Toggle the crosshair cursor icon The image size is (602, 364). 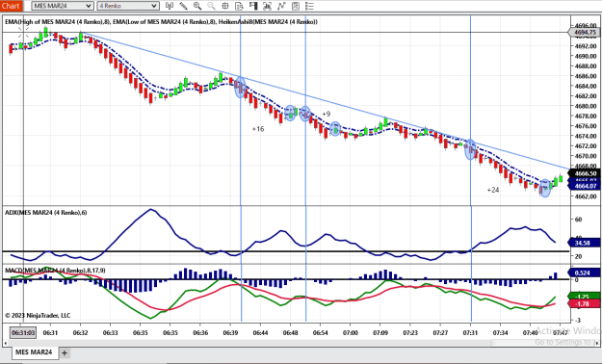[225, 6]
